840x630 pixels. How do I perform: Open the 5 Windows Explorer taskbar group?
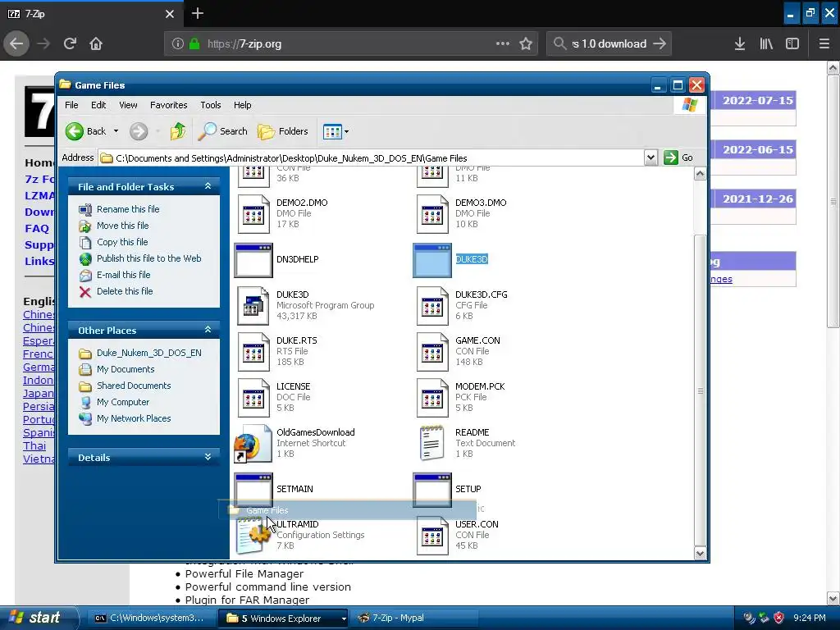point(283,619)
